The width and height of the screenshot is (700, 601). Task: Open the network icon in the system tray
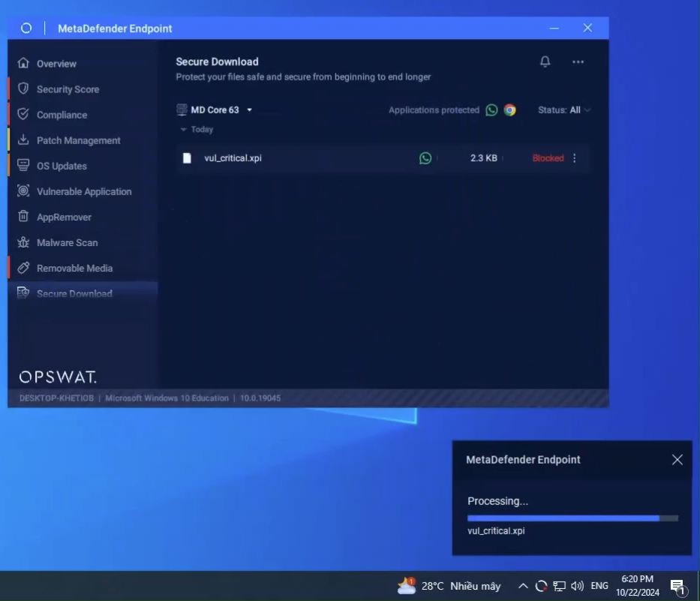(559, 586)
